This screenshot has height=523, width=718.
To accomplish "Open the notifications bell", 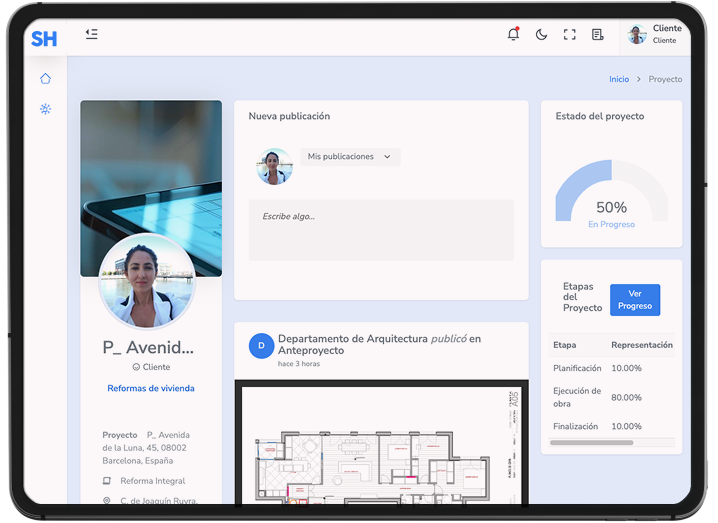I will coord(513,34).
